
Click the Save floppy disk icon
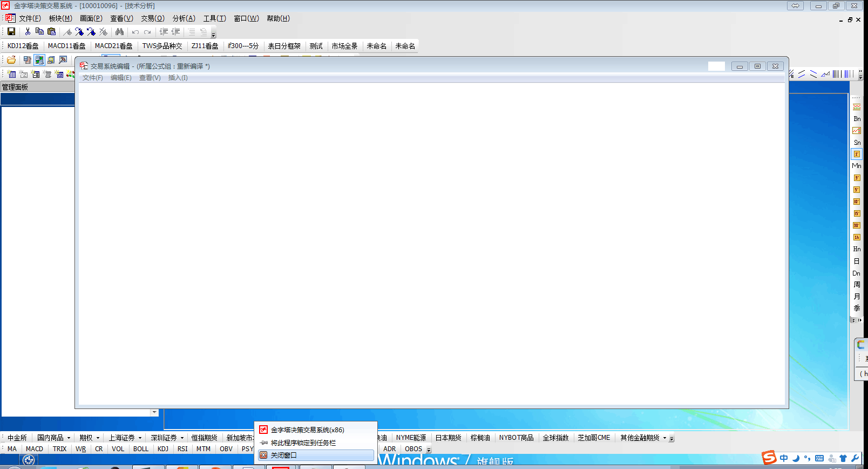pyautogui.click(x=11, y=32)
